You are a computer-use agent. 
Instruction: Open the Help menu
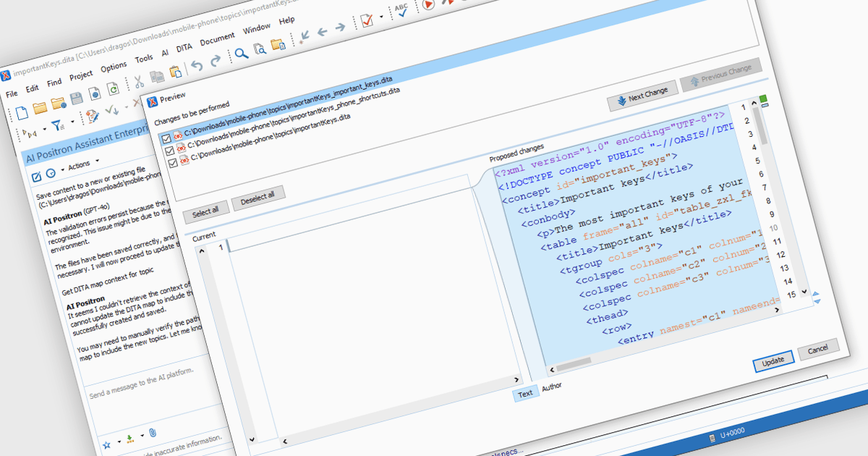click(287, 20)
